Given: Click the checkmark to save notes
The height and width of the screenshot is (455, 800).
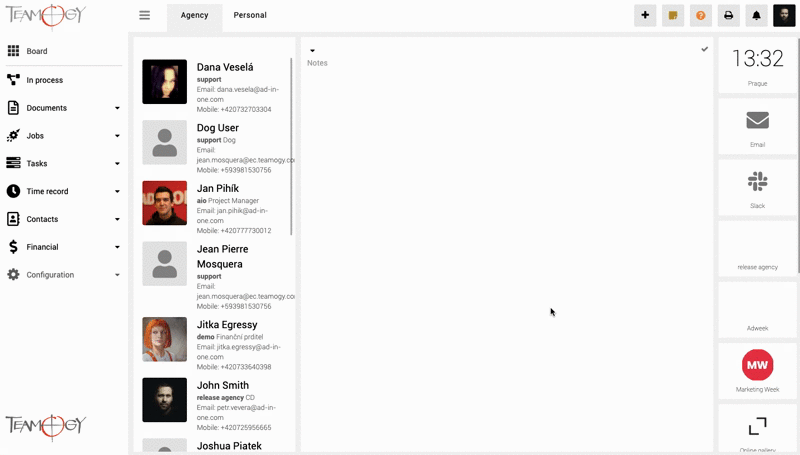Looking at the screenshot, I should coord(705,49).
